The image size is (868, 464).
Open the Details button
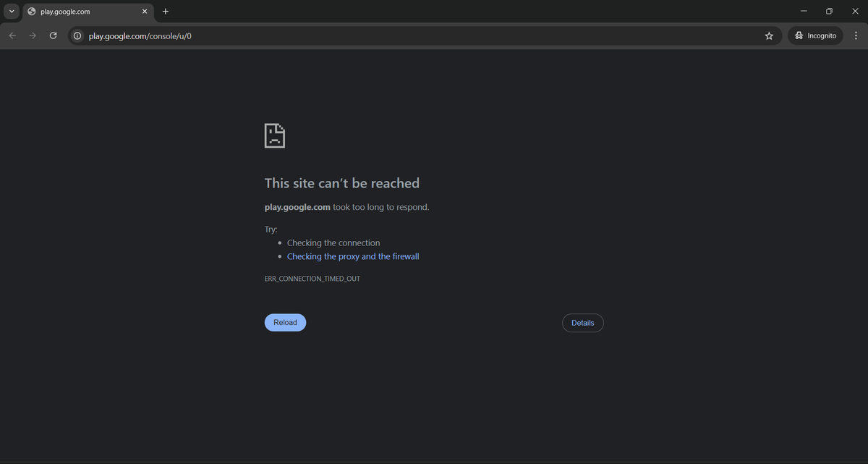coord(582,323)
